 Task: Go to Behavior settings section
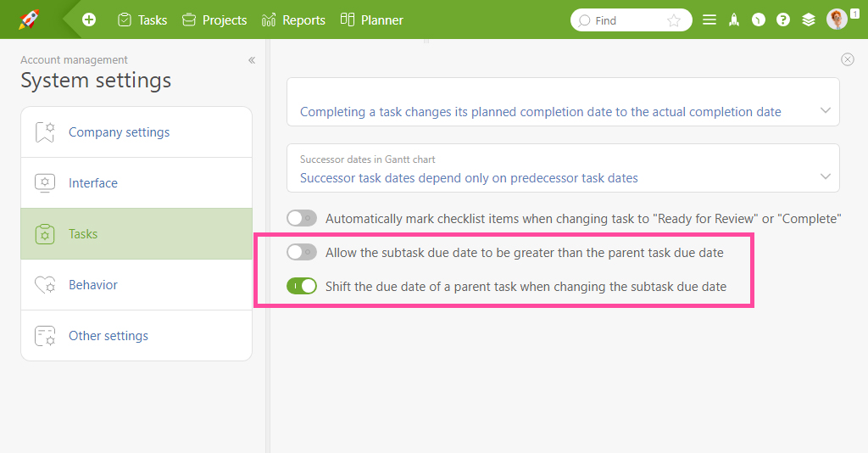136,285
